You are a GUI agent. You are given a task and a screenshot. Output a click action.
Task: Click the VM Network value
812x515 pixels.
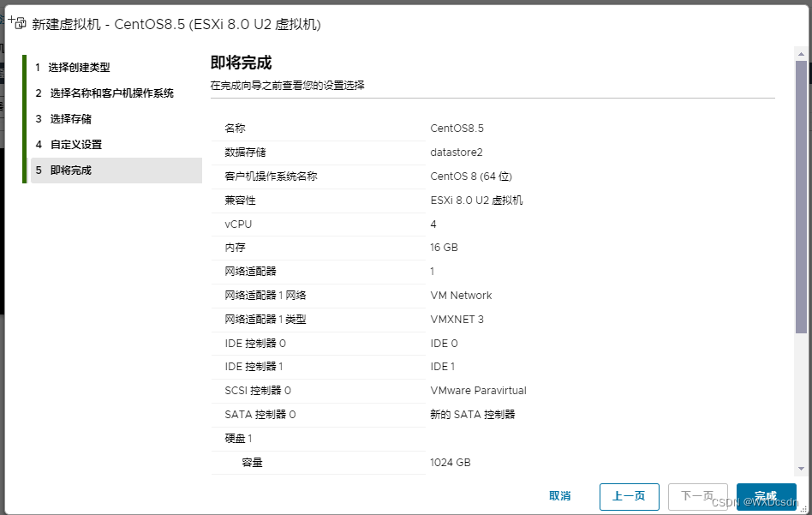click(461, 296)
